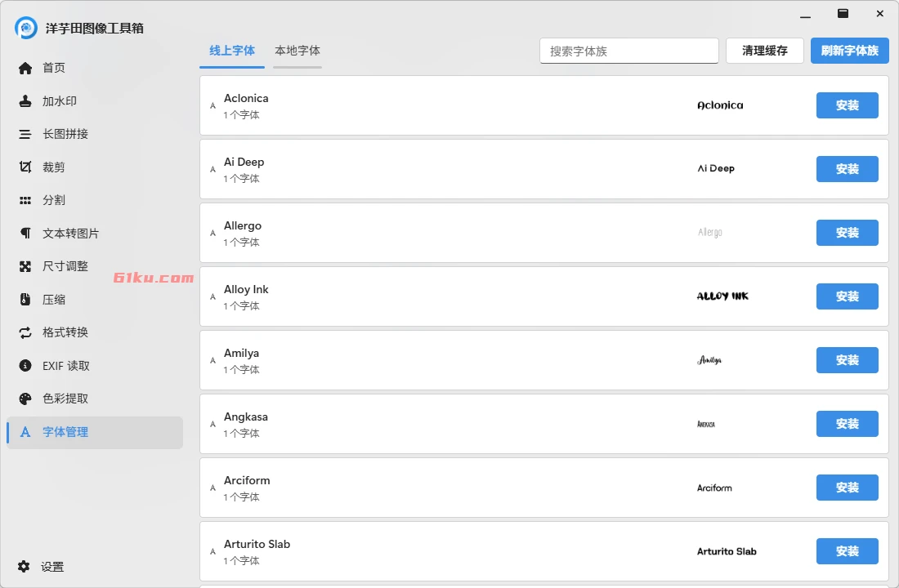Click the format conversion arrows icon
Screen dimensions: 899x588
(25, 332)
